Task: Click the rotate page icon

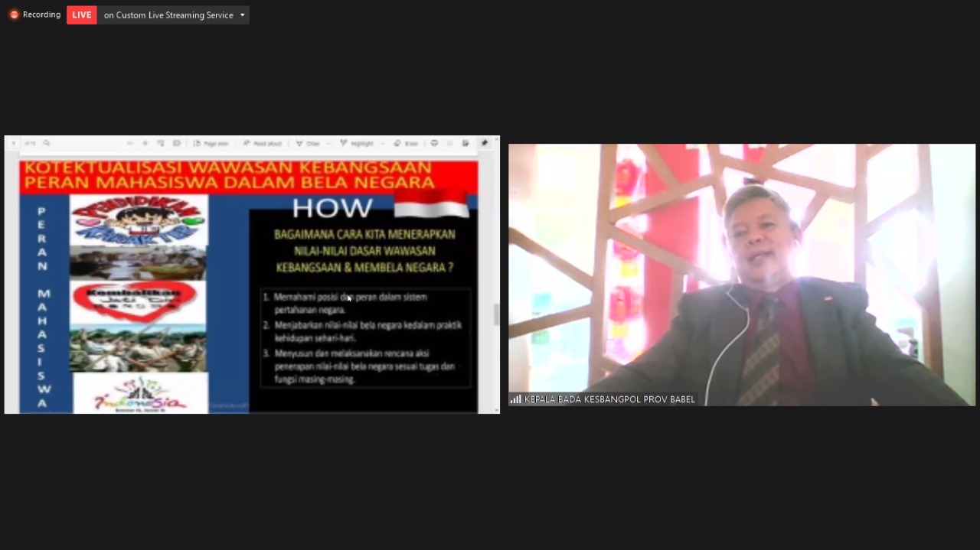Action: [x=161, y=143]
